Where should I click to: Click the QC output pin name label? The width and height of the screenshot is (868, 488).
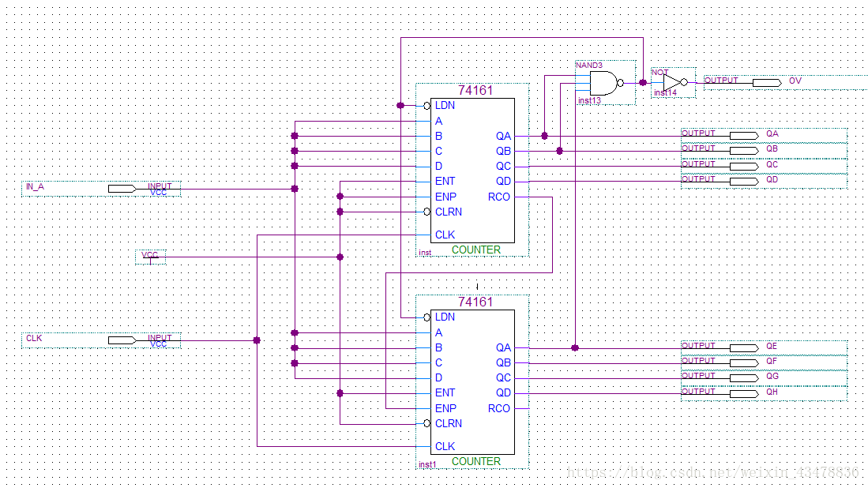pyautogui.click(x=772, y=164)
